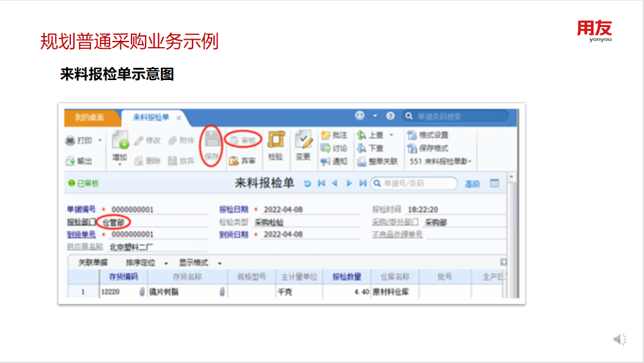
Task: Switch to the 我的桌面 tab
Action: pyautogui.click(x=89, y=118)
